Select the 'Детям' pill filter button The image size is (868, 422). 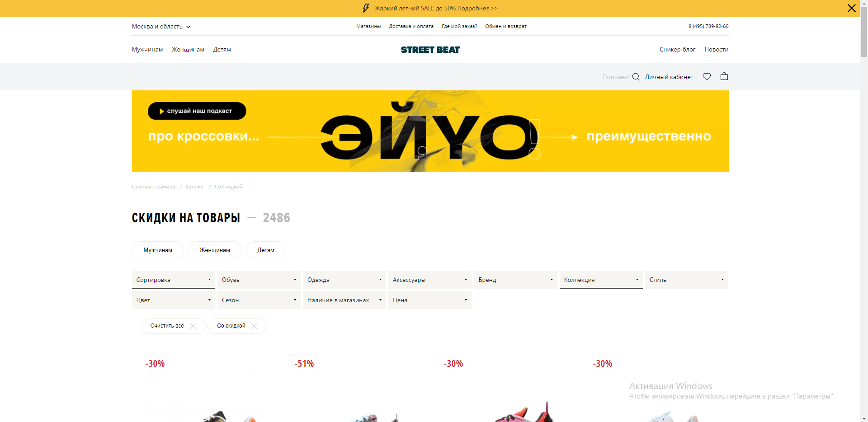click(266, 250)
